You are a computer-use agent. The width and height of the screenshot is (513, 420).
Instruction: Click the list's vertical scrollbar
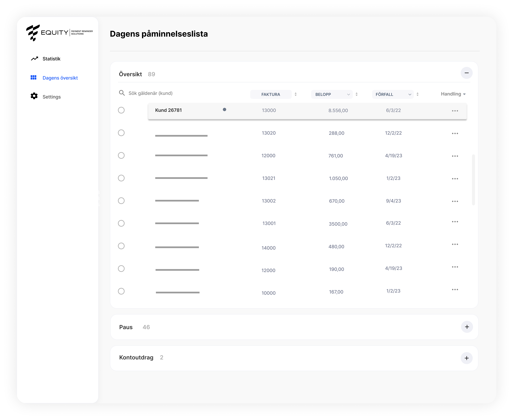(x=474, y=180)
